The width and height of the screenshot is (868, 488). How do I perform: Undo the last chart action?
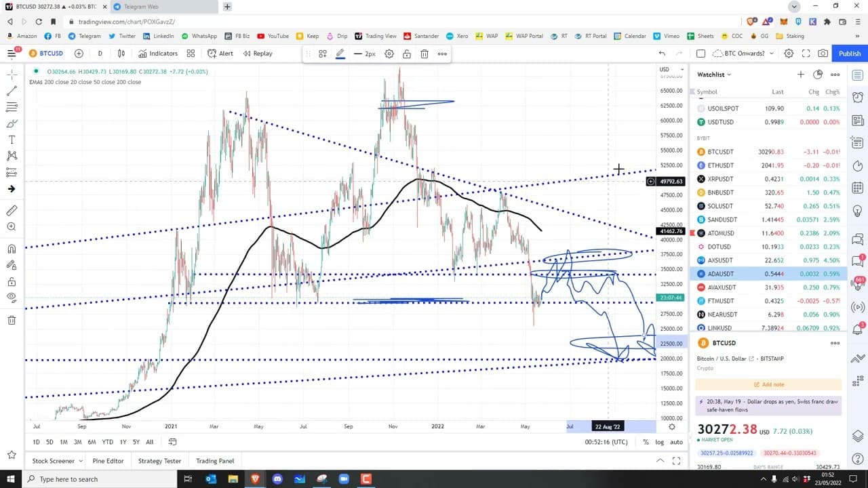(662, 54)
